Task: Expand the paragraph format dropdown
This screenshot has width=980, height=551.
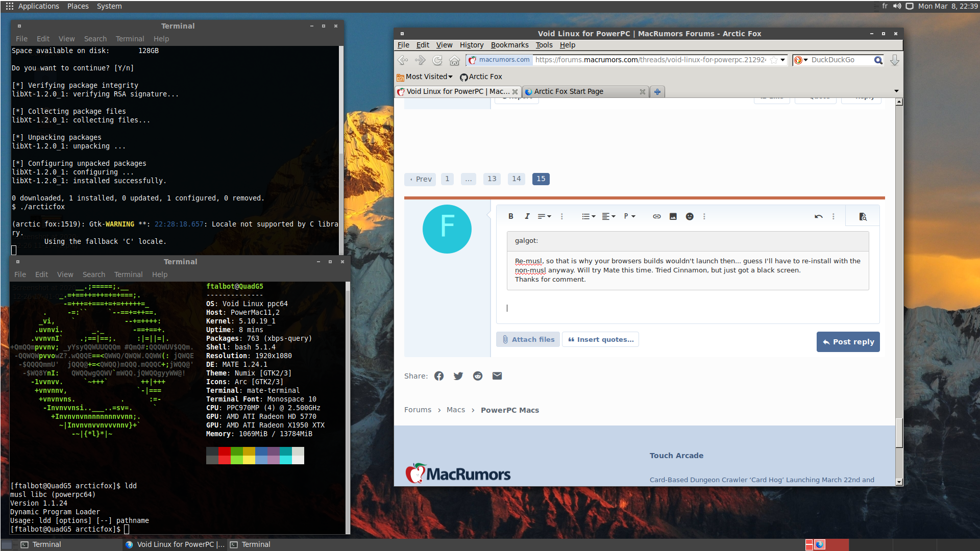Action: pyautogui.click(x=629, y=216)
